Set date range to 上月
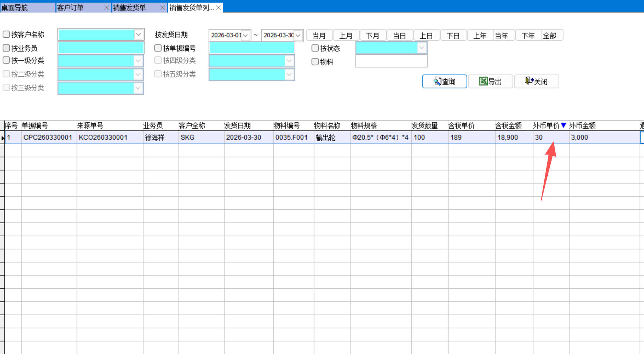644x354 pixels. pos(346,35)
